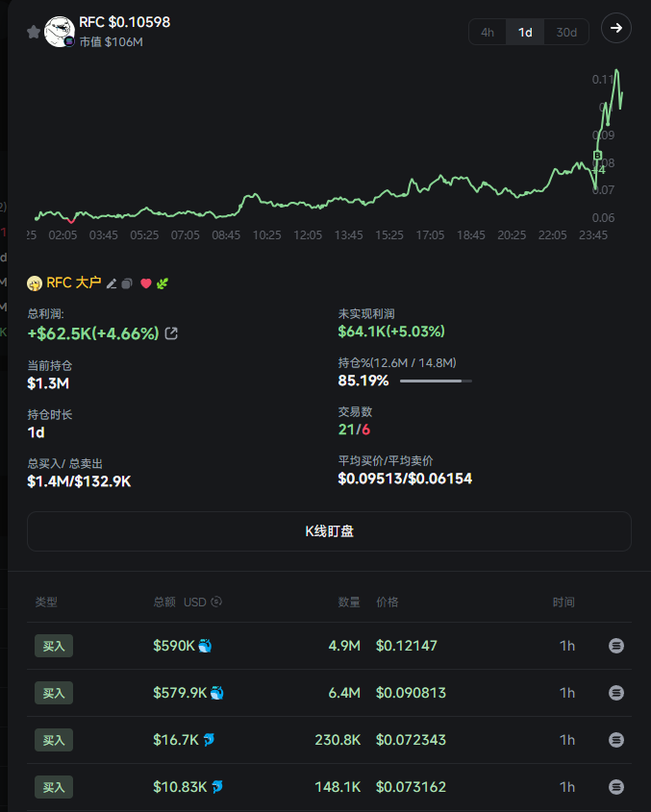Screen dimensions: 651x812
Task: Click the green leaf icon beside the heart
Action: [x=163, y=283]
